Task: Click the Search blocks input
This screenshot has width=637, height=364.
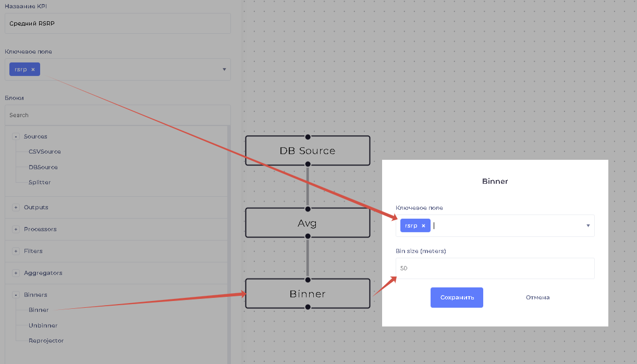Action: tap(117, 115)
